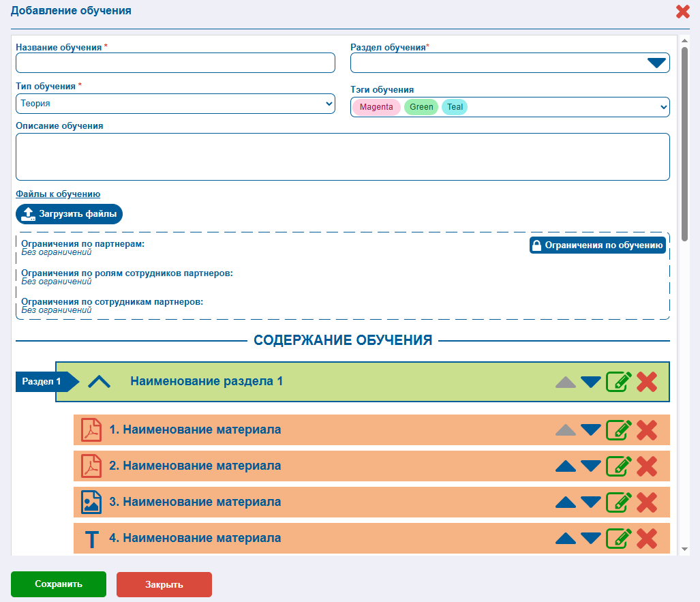Viewport: 700px width, 602px height.
Task: Move material 4 up arrow
Action: [566, 539]
